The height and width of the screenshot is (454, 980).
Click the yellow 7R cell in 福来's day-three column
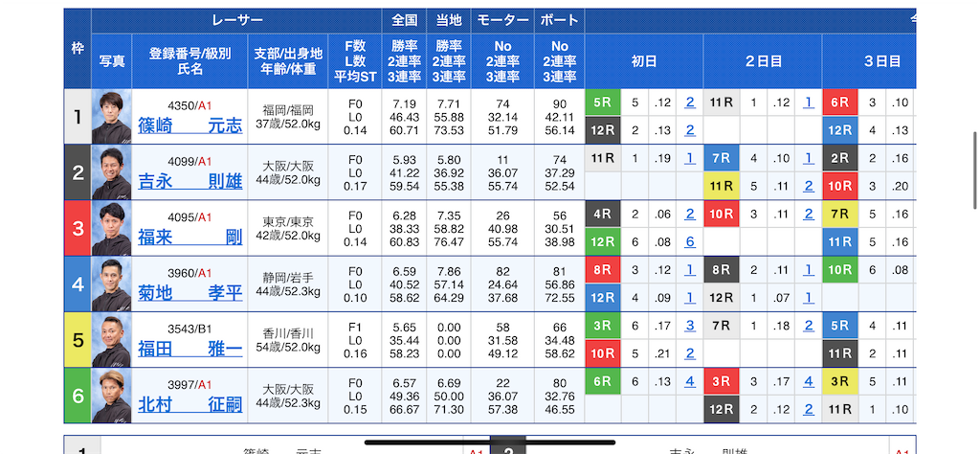pos(840,215)
